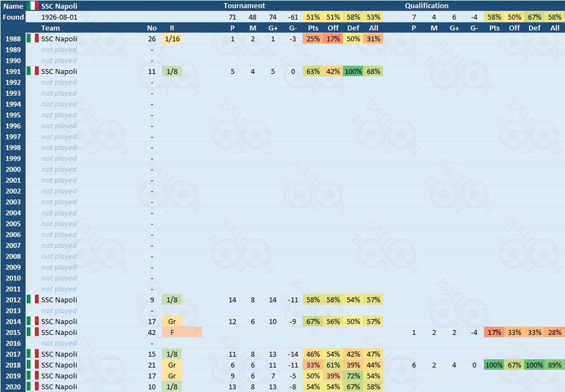Click the Team column header

[x=51, y=28]
